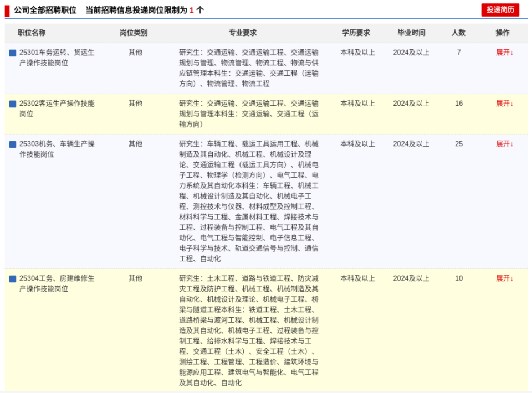Viewport: 532px width, 393px height.
Task: Click the 当前招聘信息投递岗位限制为 1 个 notice
Action: coord(145,10)
